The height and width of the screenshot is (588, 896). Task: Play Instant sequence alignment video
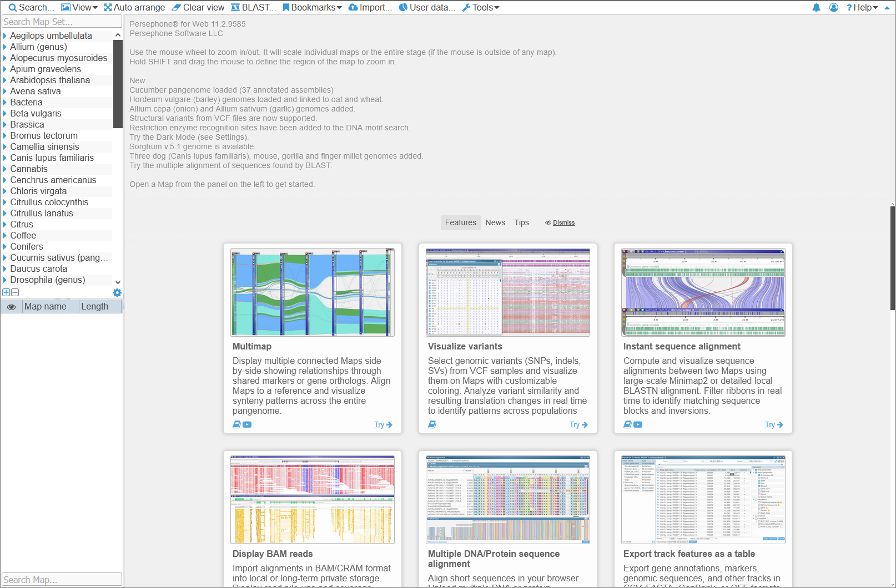[x=638, y=424]
